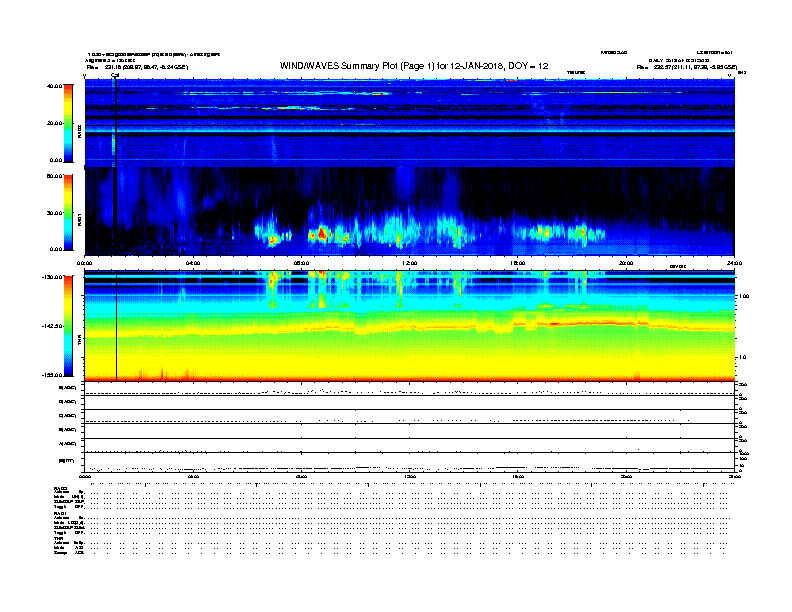Click the TNR color scale bar
Viewport: 792px width, 612px height.
click(x=68, y=326)
